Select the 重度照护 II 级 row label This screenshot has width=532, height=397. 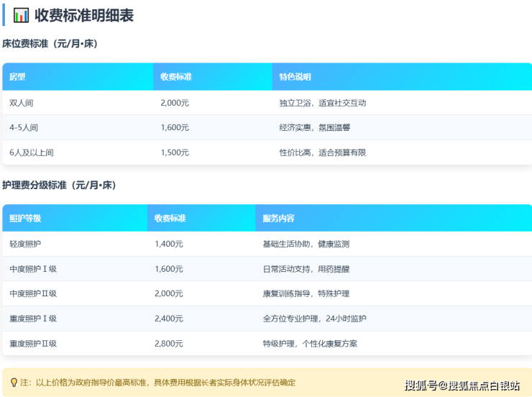[x=33, y=343]
